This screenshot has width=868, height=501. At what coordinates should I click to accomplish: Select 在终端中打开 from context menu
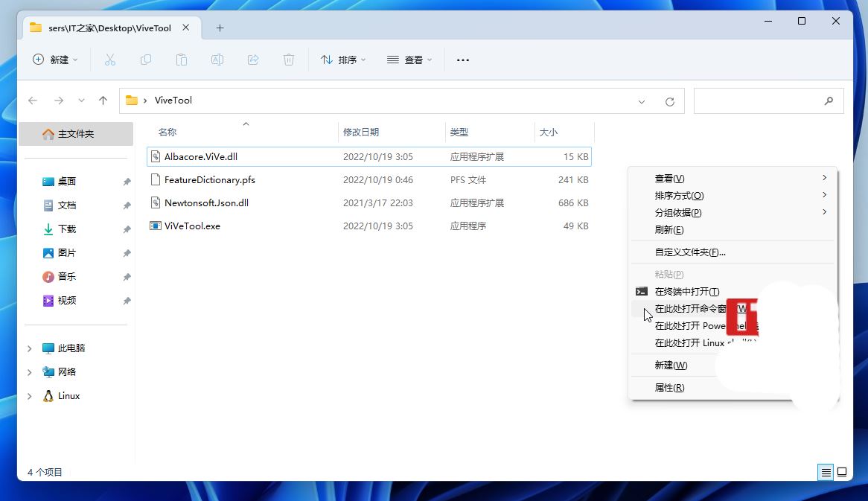(x=686, y=292)
